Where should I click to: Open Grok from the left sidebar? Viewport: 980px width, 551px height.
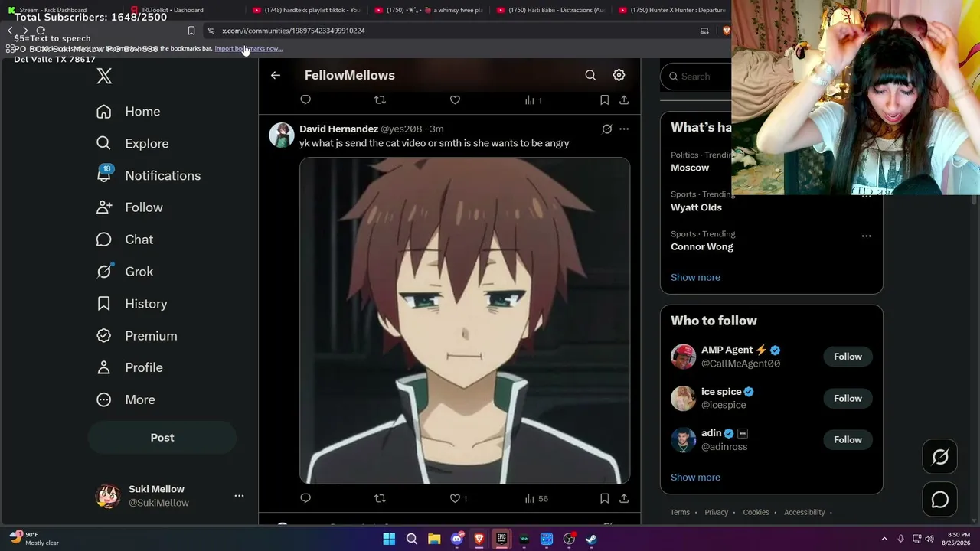[x=124, y=272]
